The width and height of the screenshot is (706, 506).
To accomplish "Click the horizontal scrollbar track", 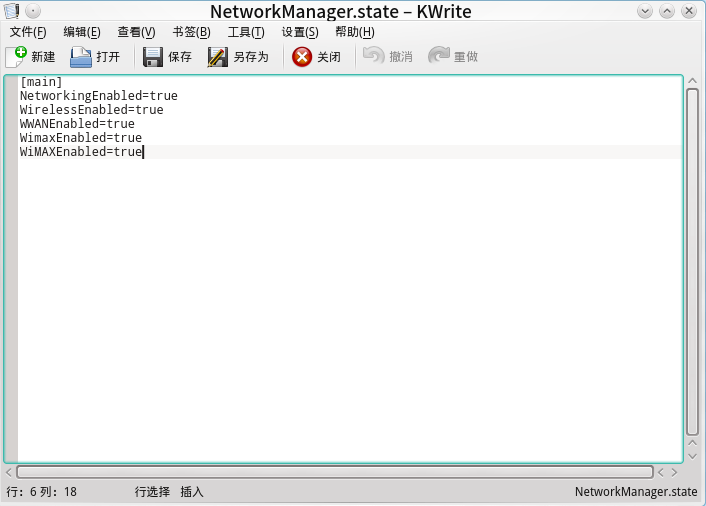I will [335, 472].
